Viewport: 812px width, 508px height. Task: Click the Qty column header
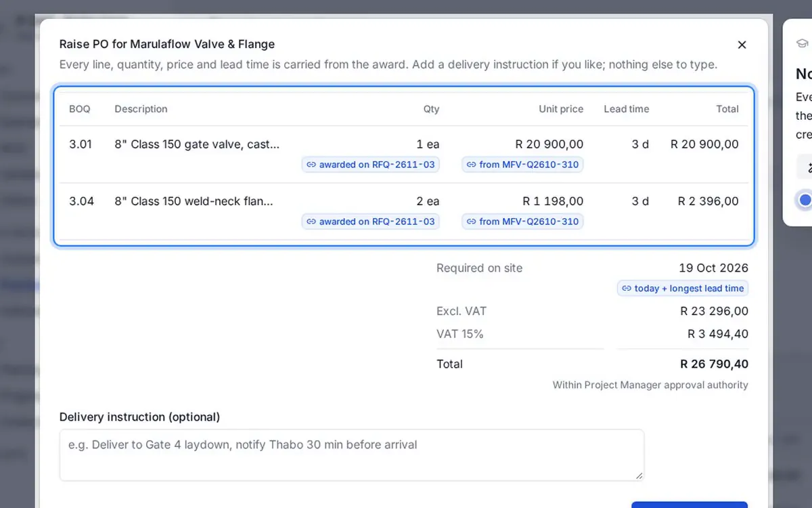(x=432, y=109)
